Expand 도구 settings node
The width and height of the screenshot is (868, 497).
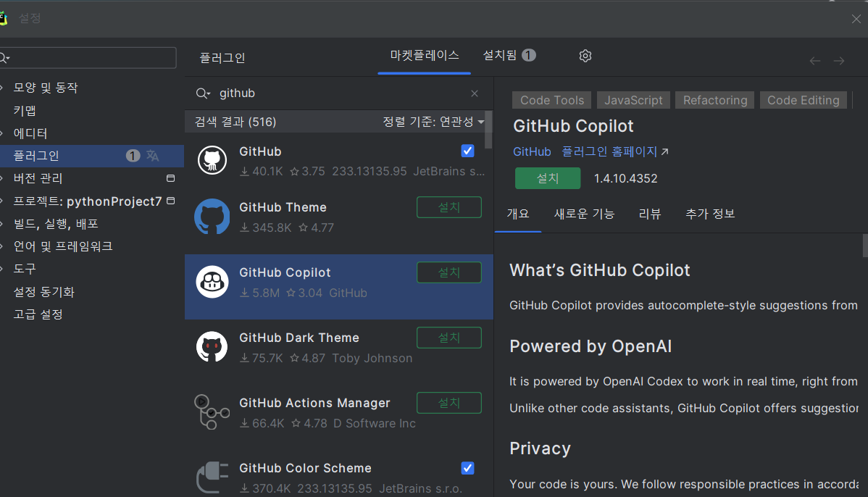(2, 269)
